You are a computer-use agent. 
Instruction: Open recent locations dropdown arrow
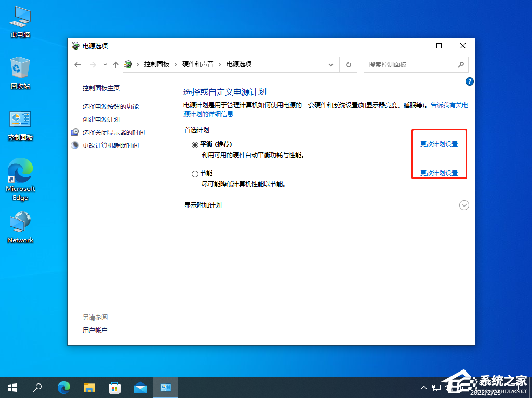coord(105,65)
